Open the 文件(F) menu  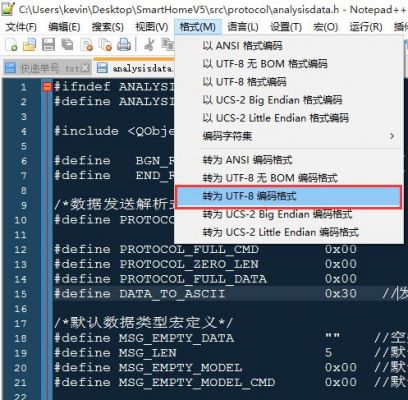(21, 27)
